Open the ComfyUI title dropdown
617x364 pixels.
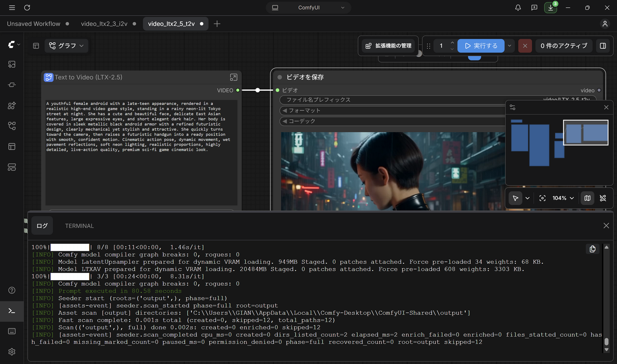tap(308, 8)
